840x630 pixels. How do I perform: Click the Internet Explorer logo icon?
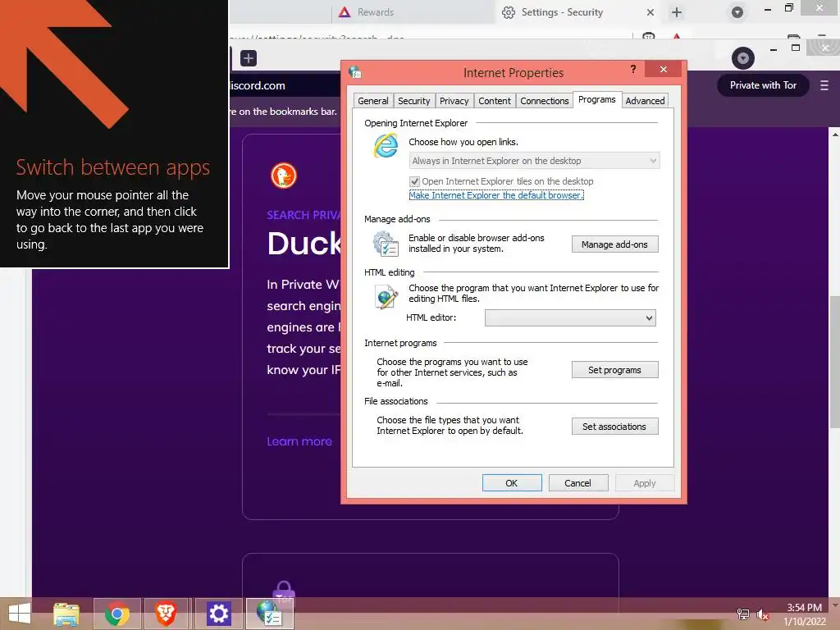pos(386,146)
